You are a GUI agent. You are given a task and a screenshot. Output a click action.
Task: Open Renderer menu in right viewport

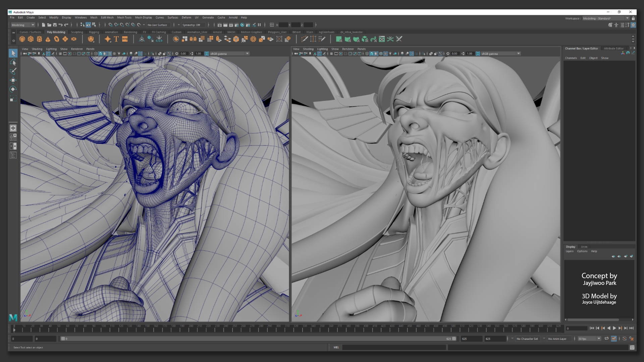348,49
